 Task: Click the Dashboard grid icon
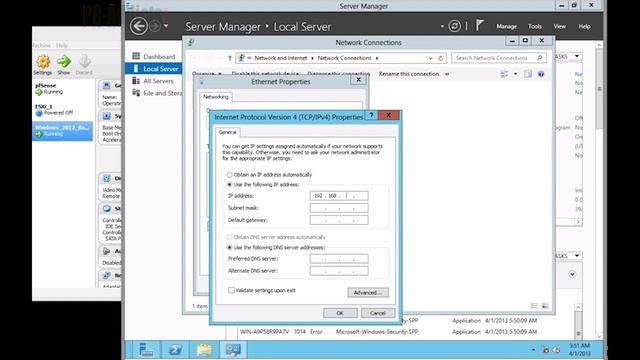click(136, 56)
